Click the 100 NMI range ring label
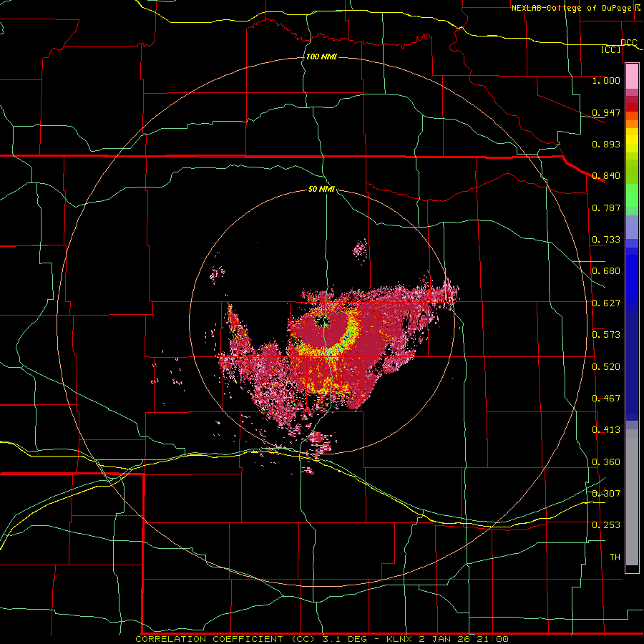The image size is (644, 644). [x=321, y=57]
